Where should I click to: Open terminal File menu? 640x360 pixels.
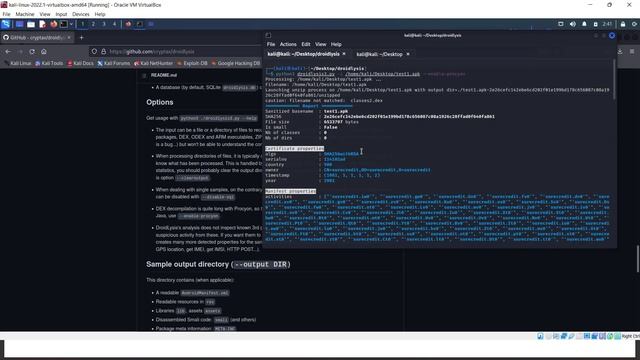pos(271,44)
